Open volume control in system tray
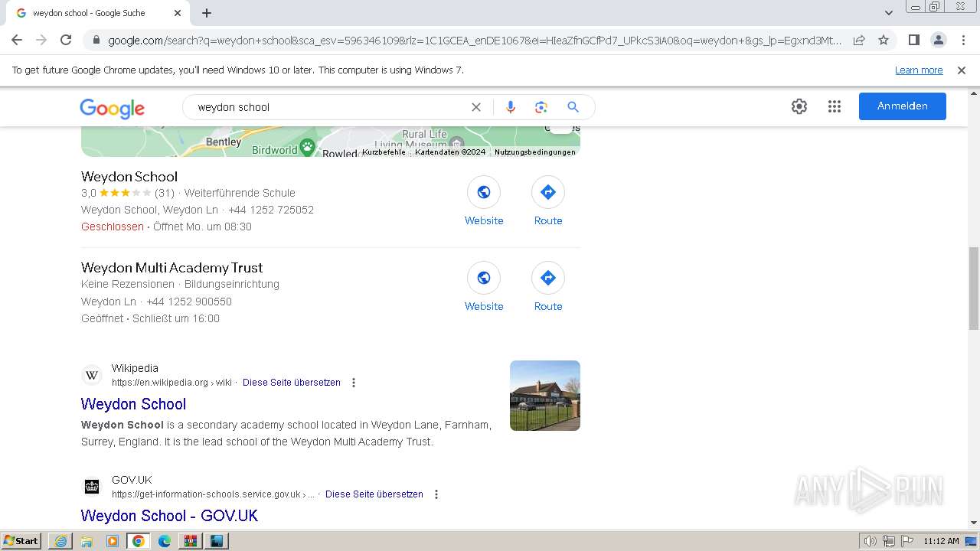Viewport: 980px width, 551px height. (871, 541)
